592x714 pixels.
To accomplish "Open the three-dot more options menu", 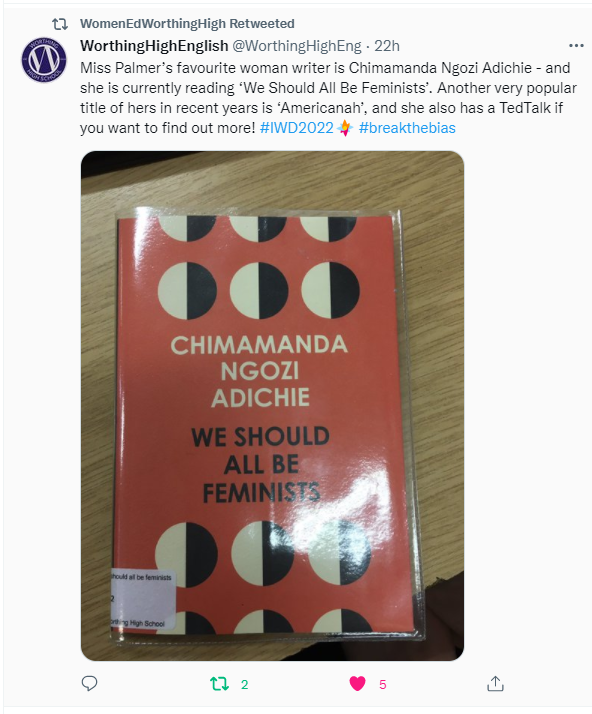I will click(x=576, y=46).
